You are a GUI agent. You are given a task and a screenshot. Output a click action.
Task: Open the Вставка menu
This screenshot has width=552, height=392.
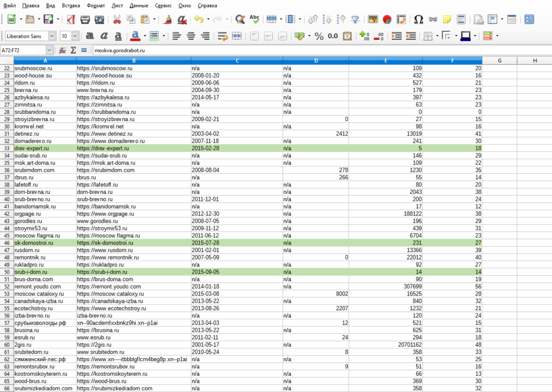tap(71, 5)
